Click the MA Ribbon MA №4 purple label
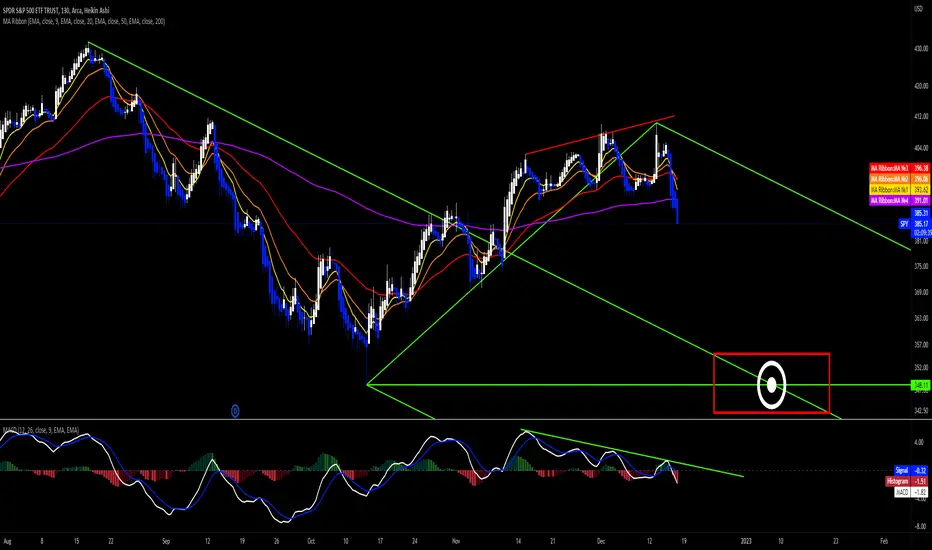Image resolution: width=932 pixels, height=550 pixels. click(899, 201)
